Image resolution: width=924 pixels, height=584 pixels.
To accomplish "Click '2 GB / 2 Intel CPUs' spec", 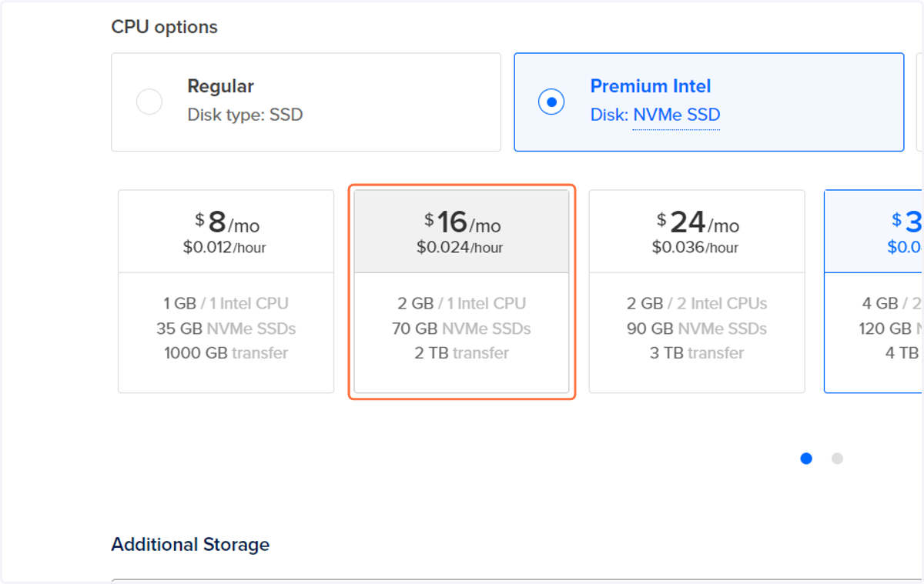I will 697,304.
